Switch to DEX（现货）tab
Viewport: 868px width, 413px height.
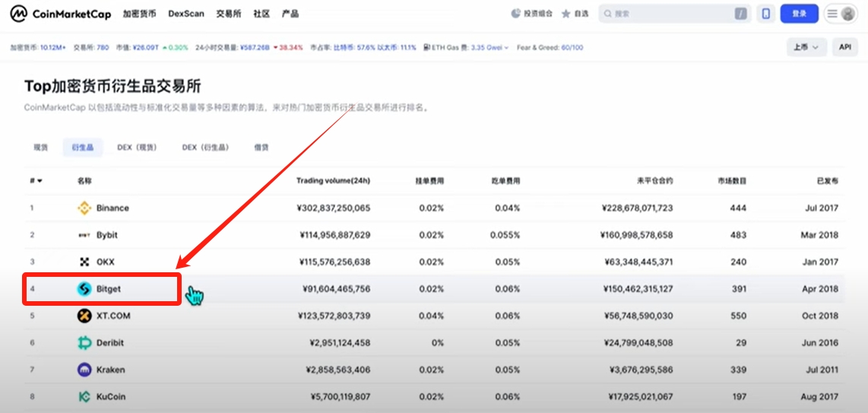(x=138, y=148)
